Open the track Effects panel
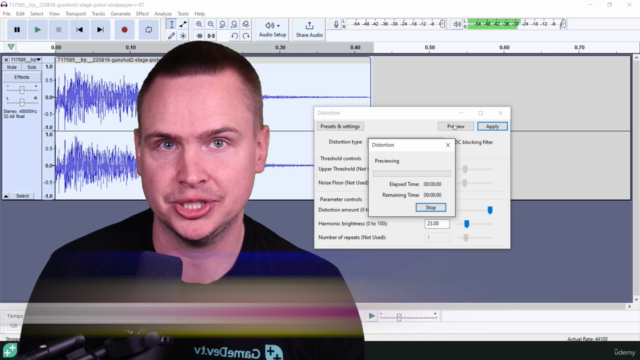The image size is (640, 360). 22,77
